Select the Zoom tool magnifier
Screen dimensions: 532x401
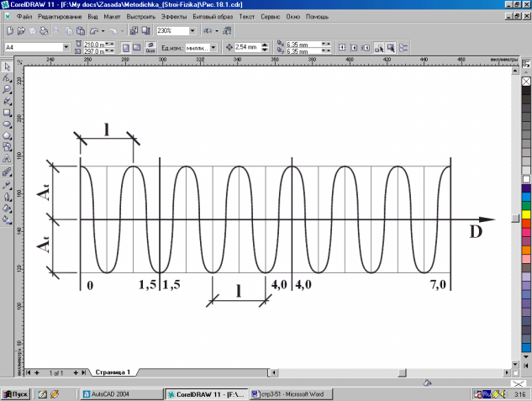(x=7, y=89)
